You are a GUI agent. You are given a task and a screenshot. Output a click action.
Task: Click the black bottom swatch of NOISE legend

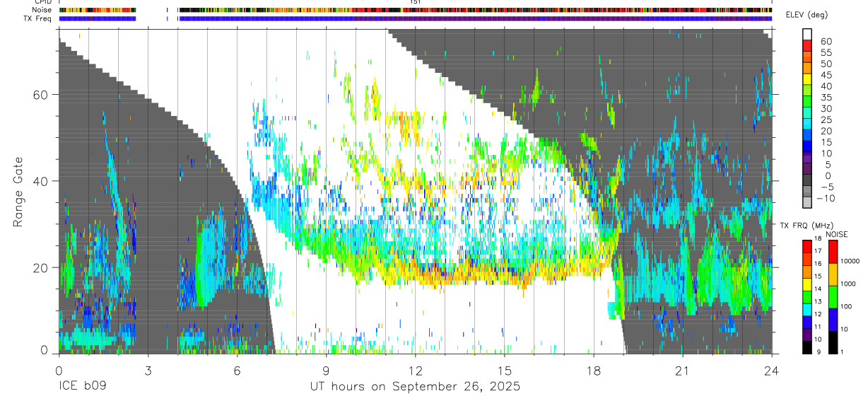tap(834, 342)
